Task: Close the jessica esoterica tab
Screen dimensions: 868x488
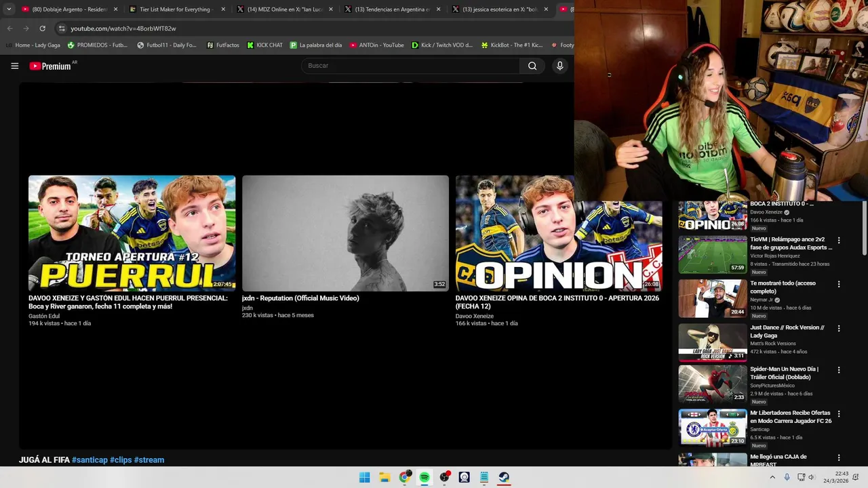Action: [x=546, y=9]
